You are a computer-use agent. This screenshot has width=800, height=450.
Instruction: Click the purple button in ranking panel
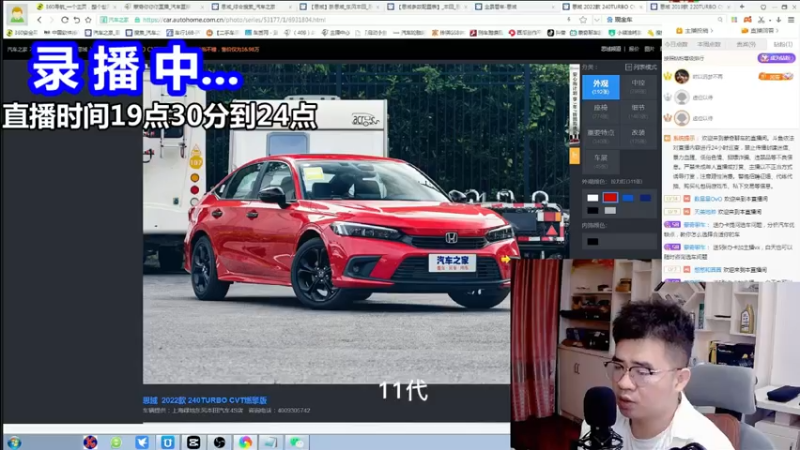point(776,58)
